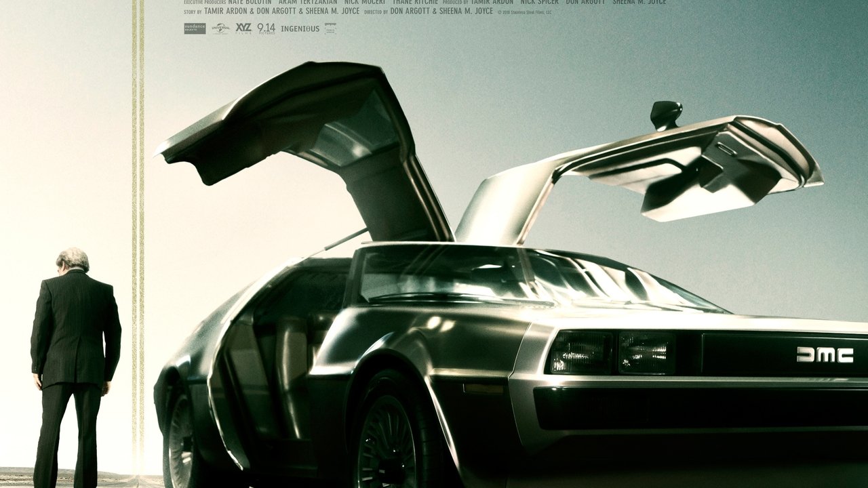Viewport: 868px width, 488px height.
Task: Click the XYZ Films logo
Action: pos(243,28)
